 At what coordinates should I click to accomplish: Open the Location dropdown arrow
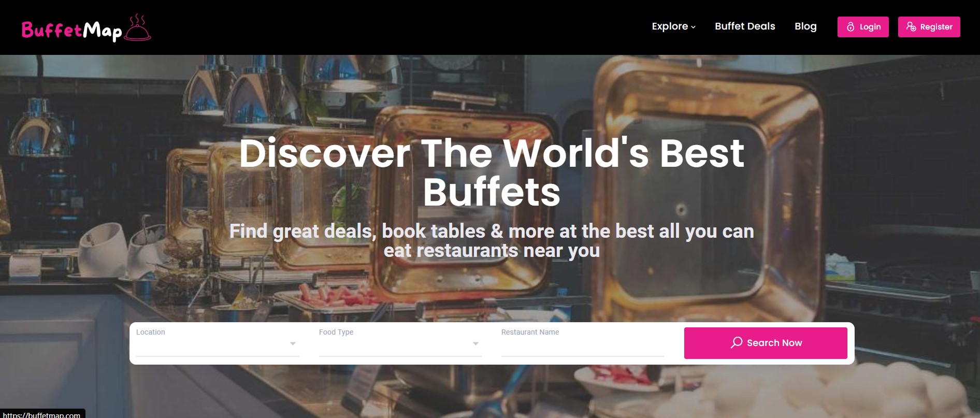[x=293, y=343]
